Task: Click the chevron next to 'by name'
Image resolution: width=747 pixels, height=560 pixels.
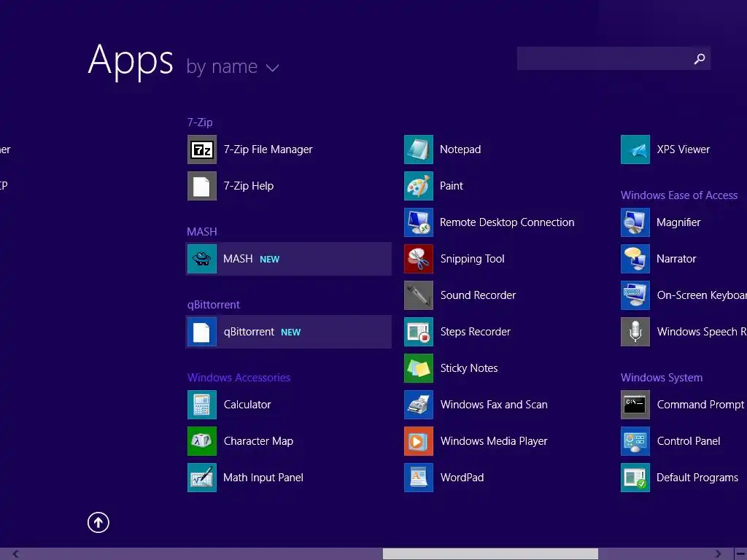Action: [273, 68]
